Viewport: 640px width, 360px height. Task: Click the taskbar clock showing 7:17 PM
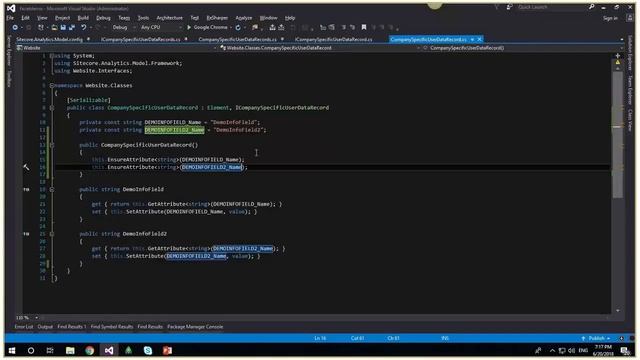tap(603, 350)
